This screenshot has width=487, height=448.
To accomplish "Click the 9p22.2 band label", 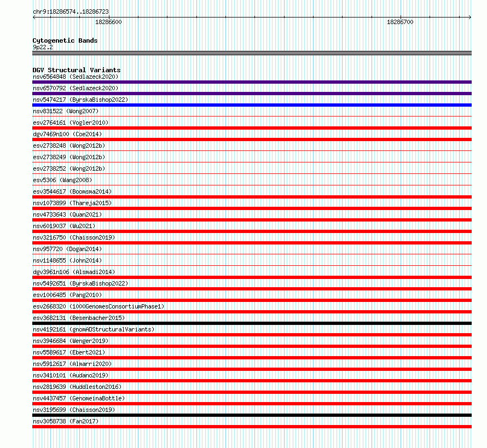I will pyautogui.click(x=43, y=47).
